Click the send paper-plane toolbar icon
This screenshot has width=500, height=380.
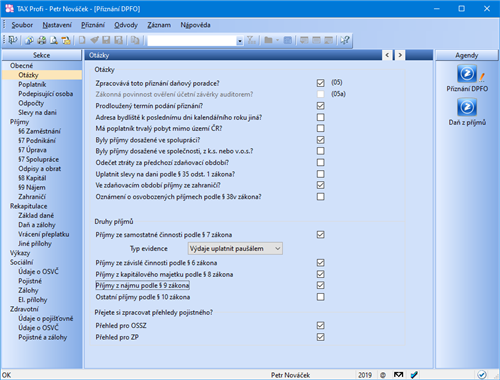(x=94, y=40)
